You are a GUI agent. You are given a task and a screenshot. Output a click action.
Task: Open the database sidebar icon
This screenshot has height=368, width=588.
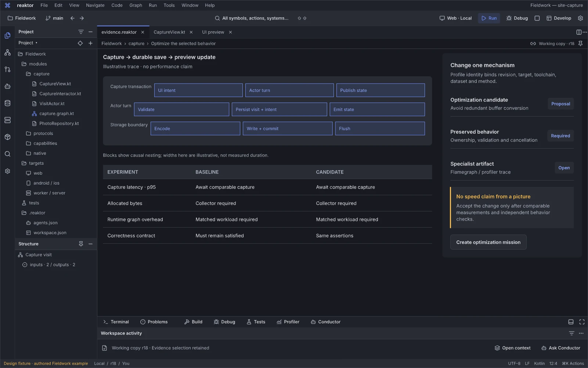coord(7,103)
